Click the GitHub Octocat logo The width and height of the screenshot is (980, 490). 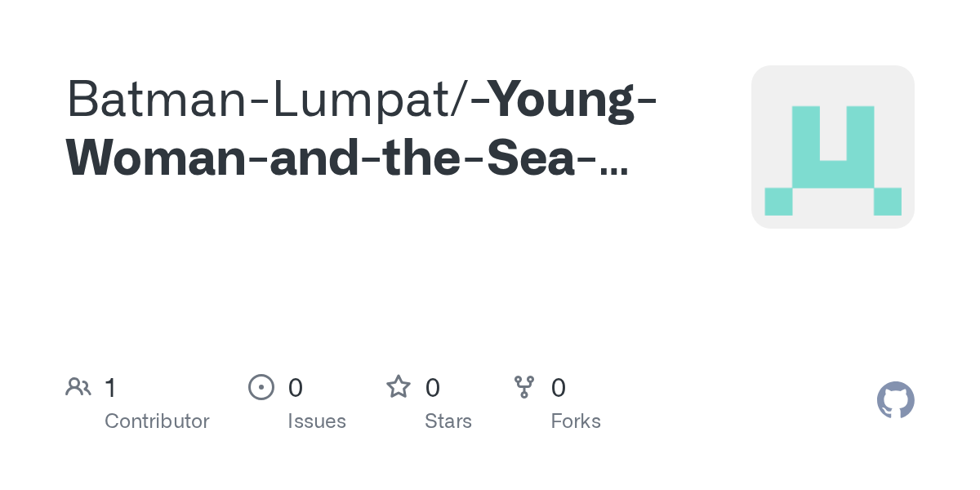click(x=895, y=401)
